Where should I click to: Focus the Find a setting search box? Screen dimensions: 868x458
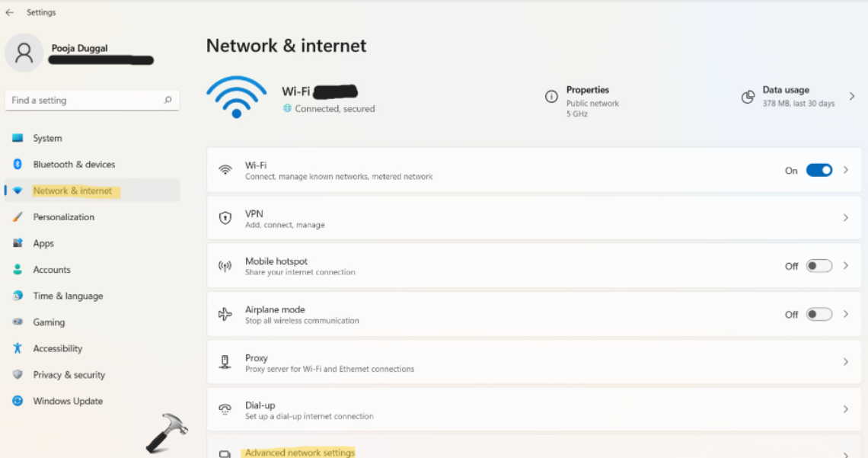coord(84,100)
